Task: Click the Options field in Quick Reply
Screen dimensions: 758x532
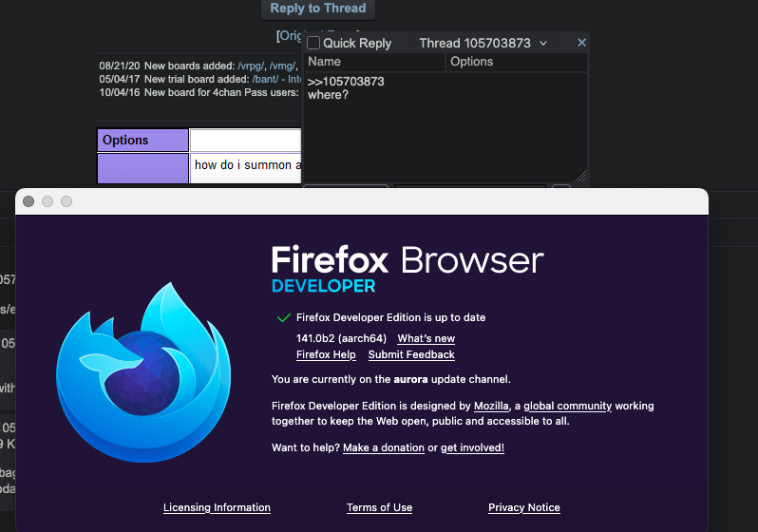Action: tap(517, 62)
